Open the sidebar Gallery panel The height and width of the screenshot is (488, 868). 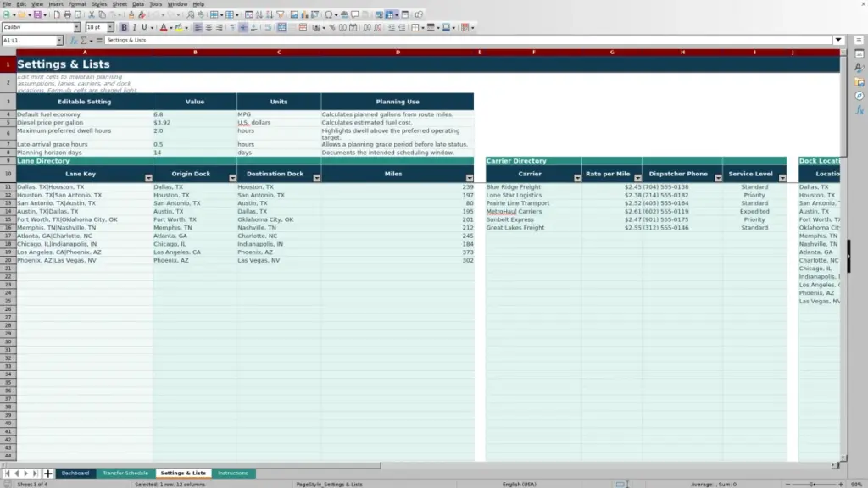[x=860, y=82]
